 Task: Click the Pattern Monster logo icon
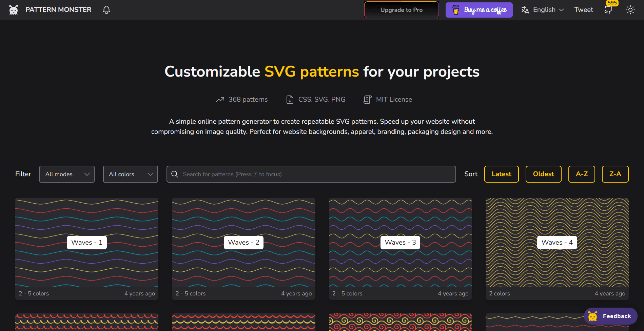(x=13, y=9)
